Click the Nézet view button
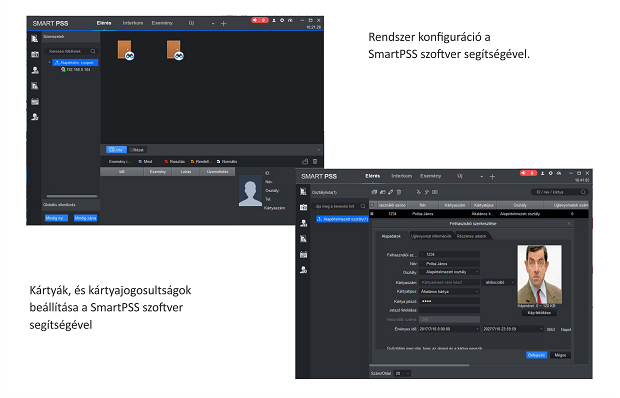Image resolution: width=620 pixels, height=398 pixels. tap(138, 150)
